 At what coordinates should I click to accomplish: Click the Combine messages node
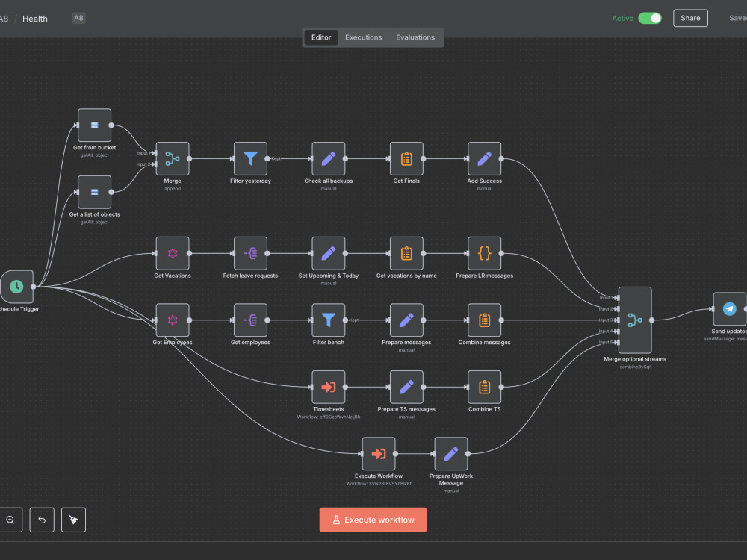pos(485,320)
